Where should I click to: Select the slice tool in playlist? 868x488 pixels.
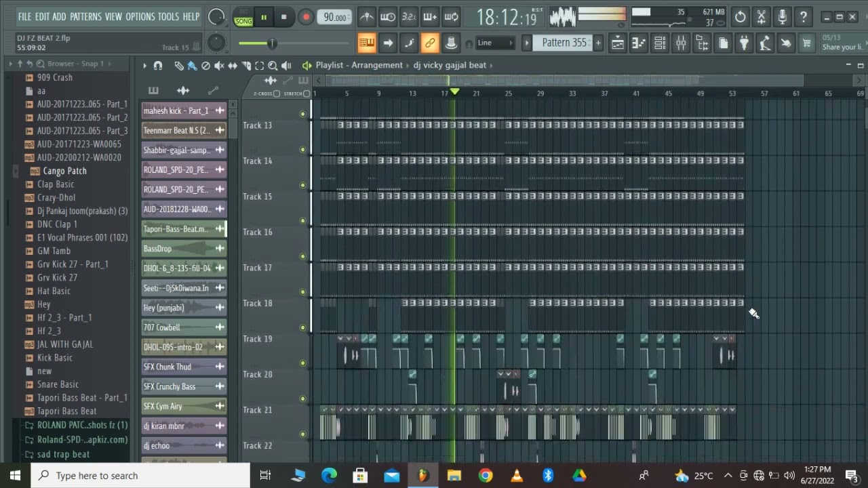246,66
